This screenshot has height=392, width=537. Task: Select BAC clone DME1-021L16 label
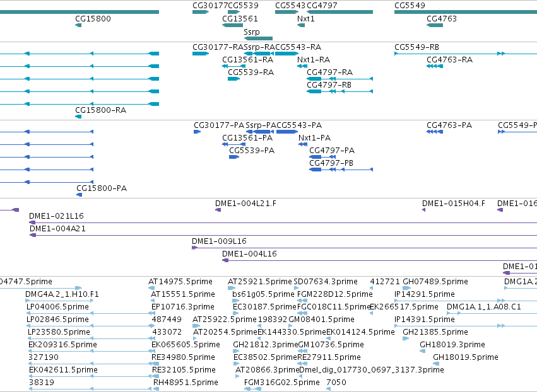(56, 216)
